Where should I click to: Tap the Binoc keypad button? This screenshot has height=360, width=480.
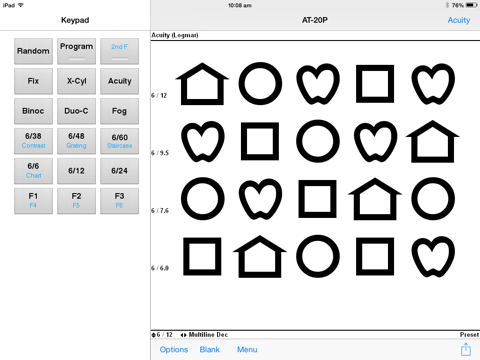(x=33, y=111)
